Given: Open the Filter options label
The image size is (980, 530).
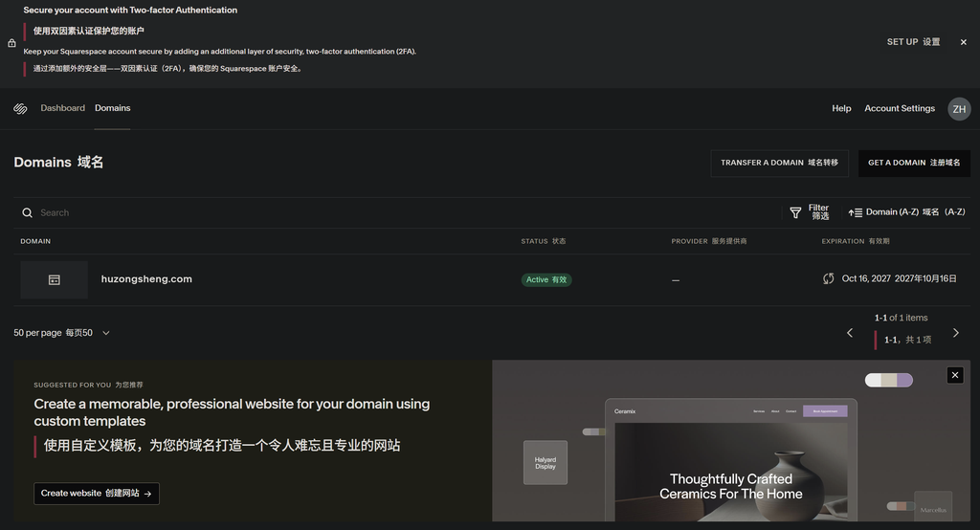Looking at the screenshot, I should [x=819, y=211].
